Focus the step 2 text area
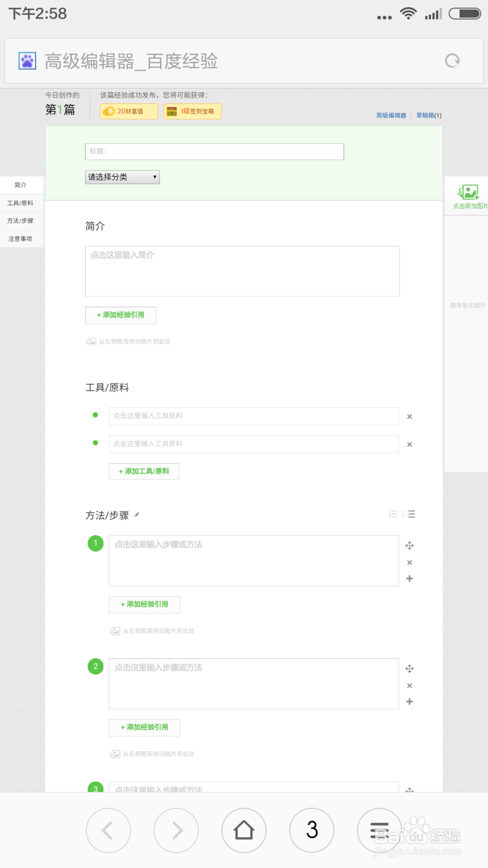Viewport: 488px width, 868px height. tap(254, 684)
